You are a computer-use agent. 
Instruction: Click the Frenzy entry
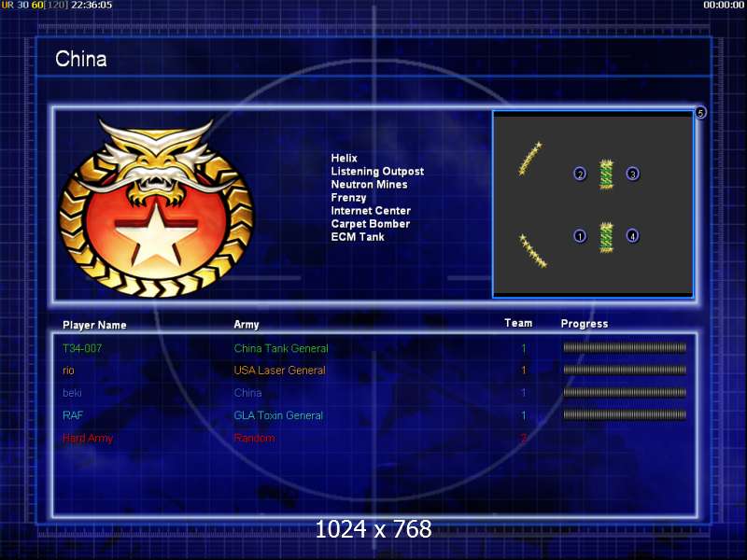tap(348, 198)
